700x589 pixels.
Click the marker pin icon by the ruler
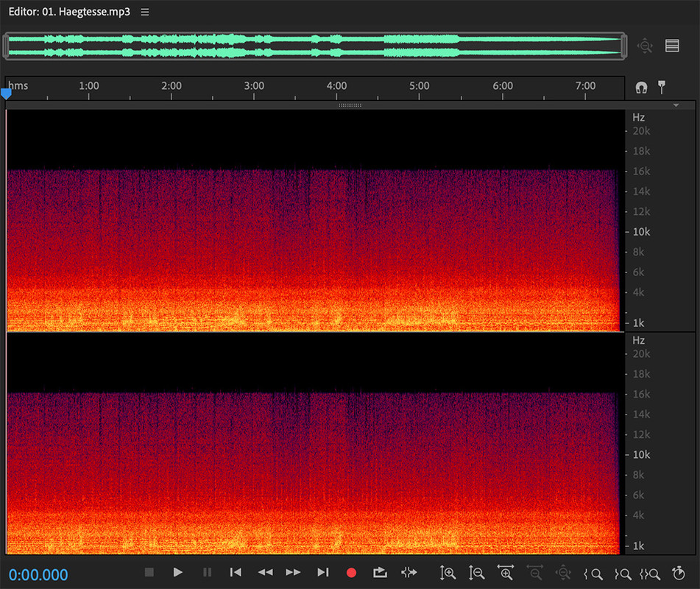tap(662, 87)
